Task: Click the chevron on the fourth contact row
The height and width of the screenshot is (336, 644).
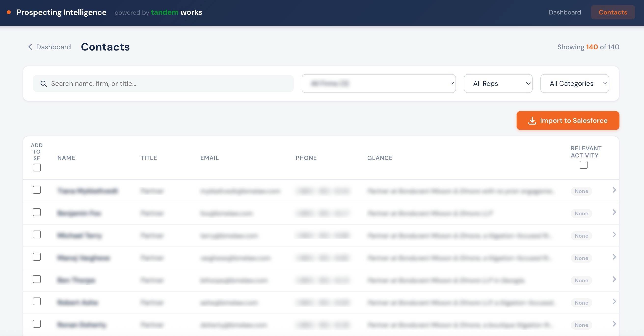Action: (x=614, y=257)
